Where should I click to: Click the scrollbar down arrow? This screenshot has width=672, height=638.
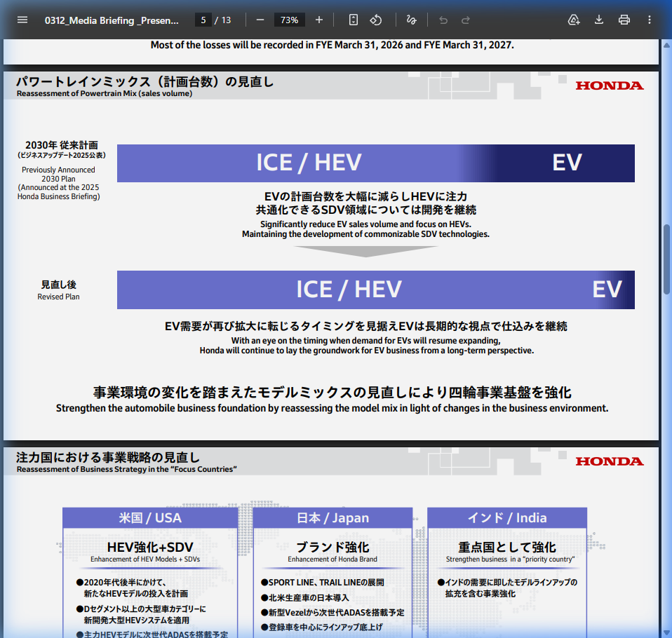point(666,633)
